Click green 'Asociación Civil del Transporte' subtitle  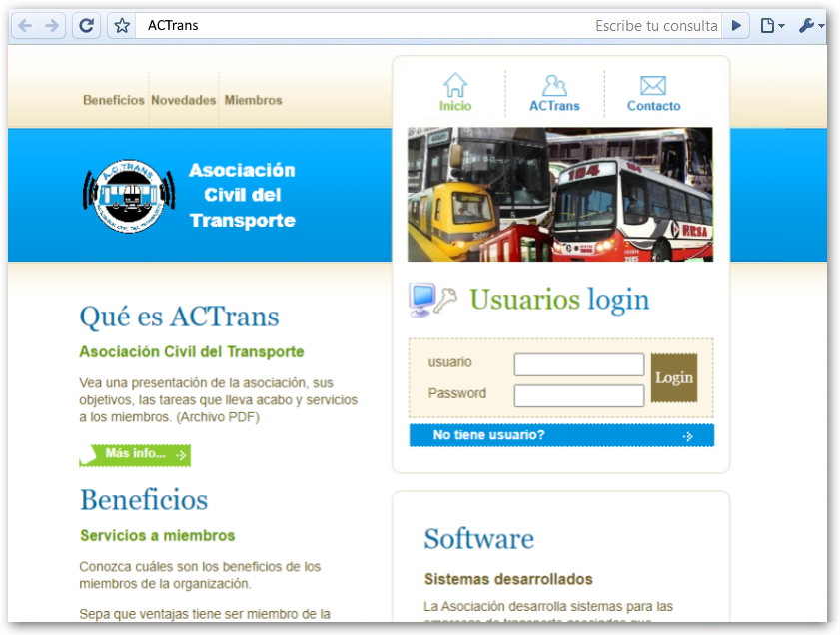point(191,351)
